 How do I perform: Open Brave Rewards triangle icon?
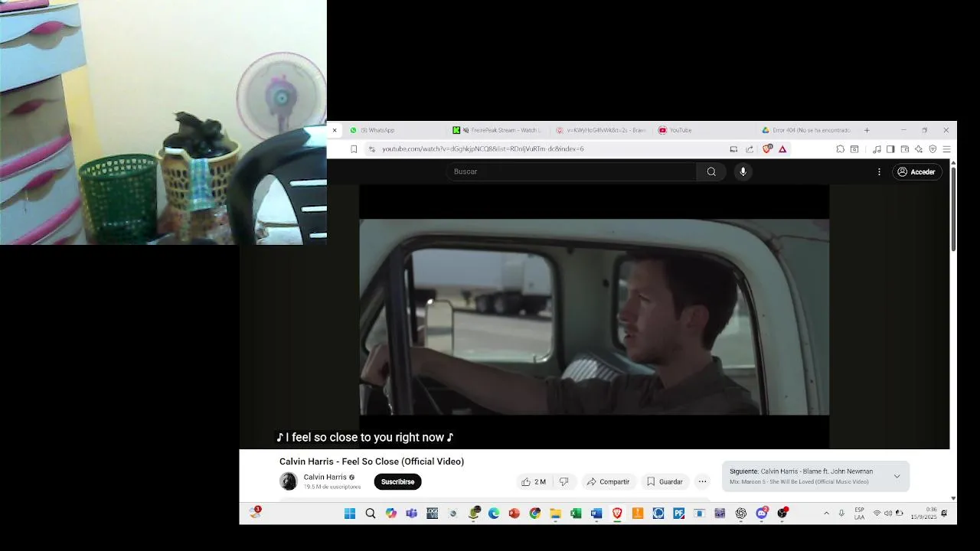pos(782,149)
